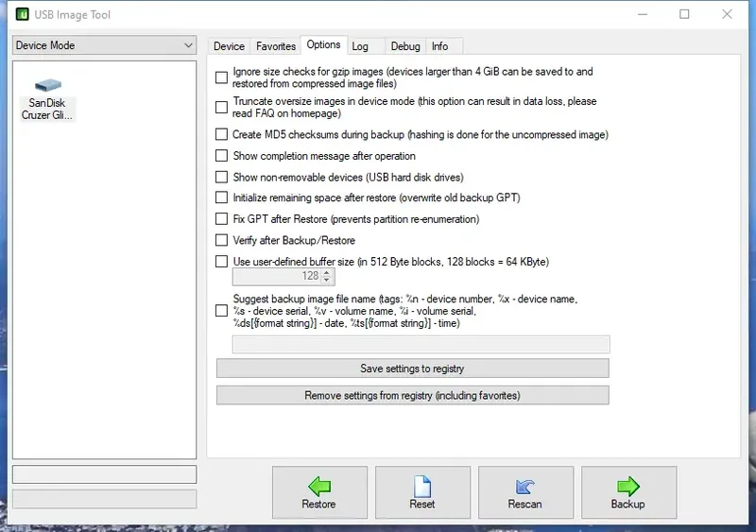Toggle Use user-defined buffer size checkbox
Viewport: 756px width, 532px height.
[221, 262]
